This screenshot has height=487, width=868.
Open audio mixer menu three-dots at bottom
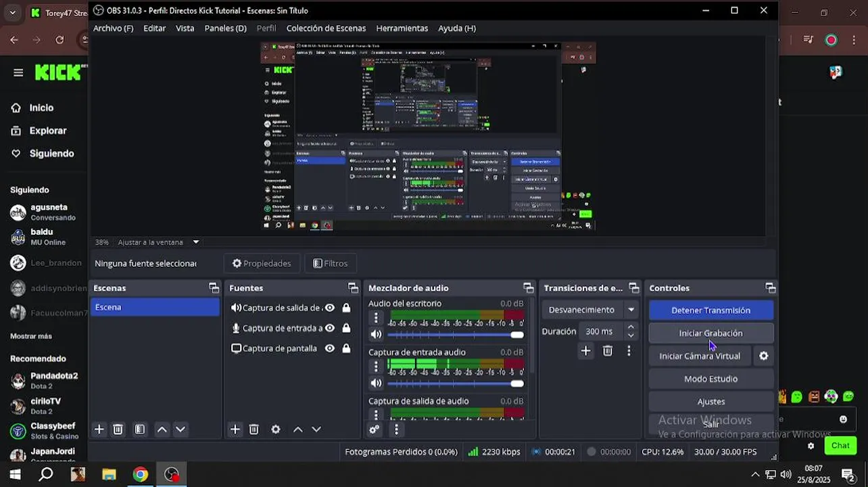[x=396, y=430]
